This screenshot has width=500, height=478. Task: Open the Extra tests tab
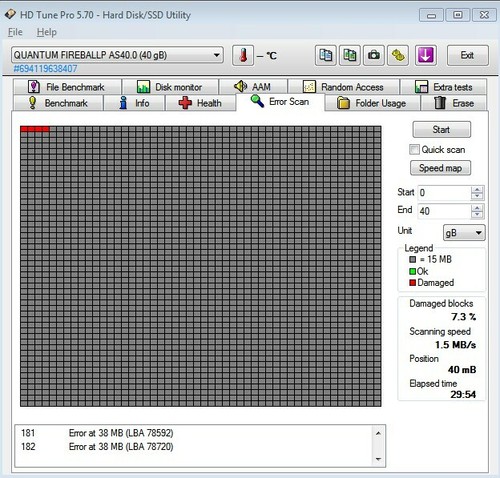444,87
